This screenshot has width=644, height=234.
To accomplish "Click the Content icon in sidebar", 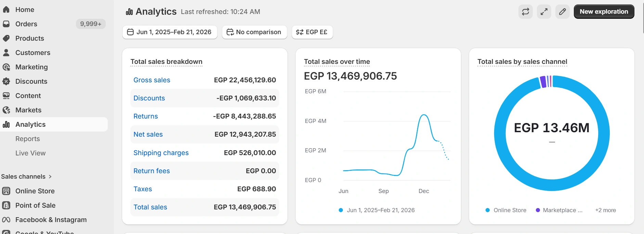I will click(x=6, y=96).
